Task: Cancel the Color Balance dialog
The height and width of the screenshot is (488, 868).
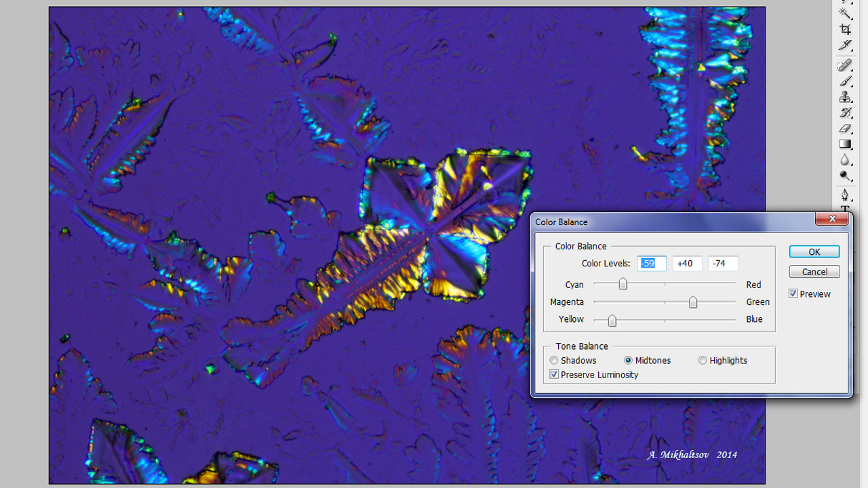Action: click(814, 272)
